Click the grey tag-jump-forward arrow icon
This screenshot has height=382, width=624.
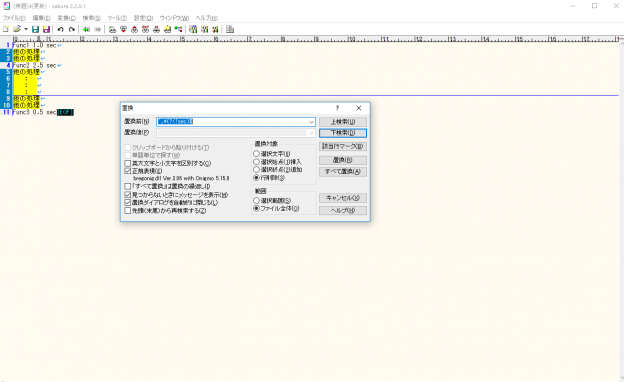click(x=98, y=29)
